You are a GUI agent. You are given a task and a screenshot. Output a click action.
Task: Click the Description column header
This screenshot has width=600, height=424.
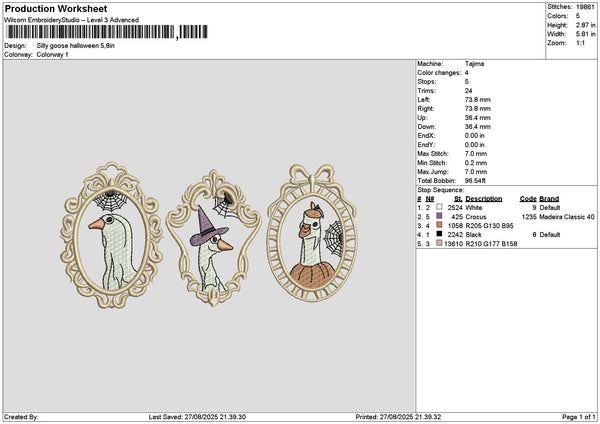pos(484,199)
